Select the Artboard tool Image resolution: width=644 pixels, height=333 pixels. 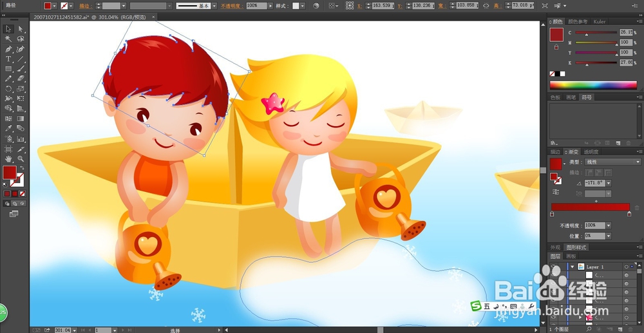(x=8, y=149)
